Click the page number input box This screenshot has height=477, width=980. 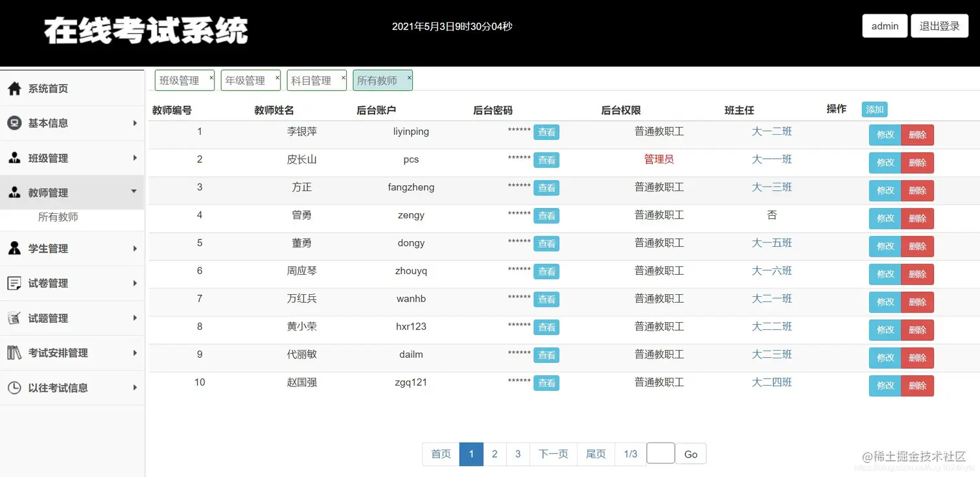click(x=660, y=453)
